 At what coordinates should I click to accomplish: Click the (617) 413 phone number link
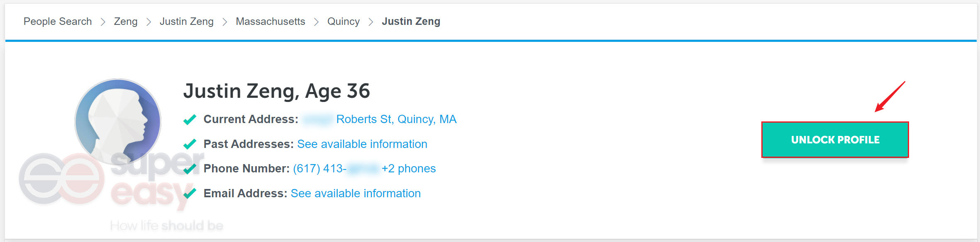(319, 169)
